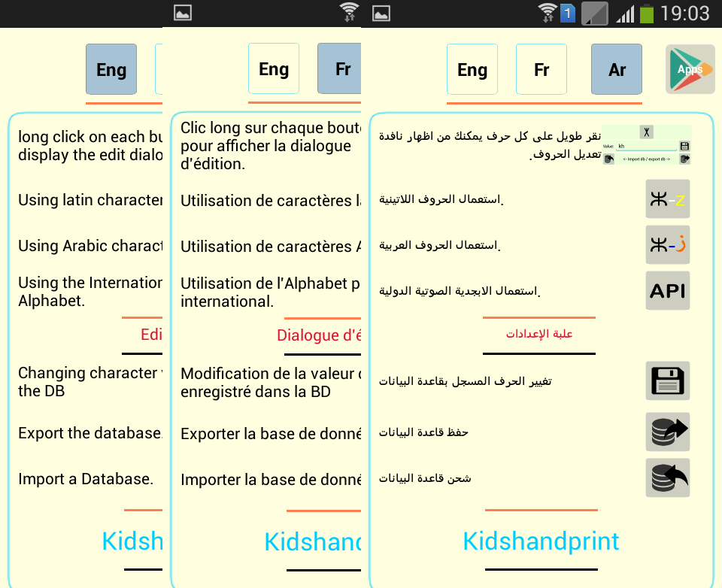Tap 'Export the database.' text
Viewport: 722px width, 588px height.
click(90, 433)
